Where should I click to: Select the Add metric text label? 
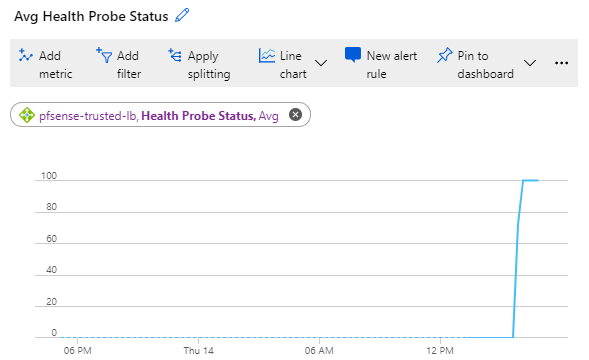point(55,65)
